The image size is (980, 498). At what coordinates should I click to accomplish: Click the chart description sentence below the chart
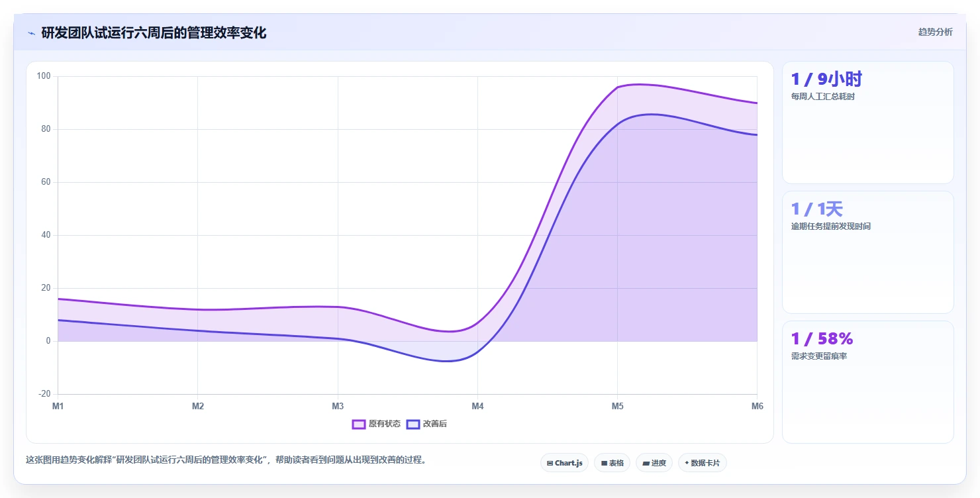[226, 460]
